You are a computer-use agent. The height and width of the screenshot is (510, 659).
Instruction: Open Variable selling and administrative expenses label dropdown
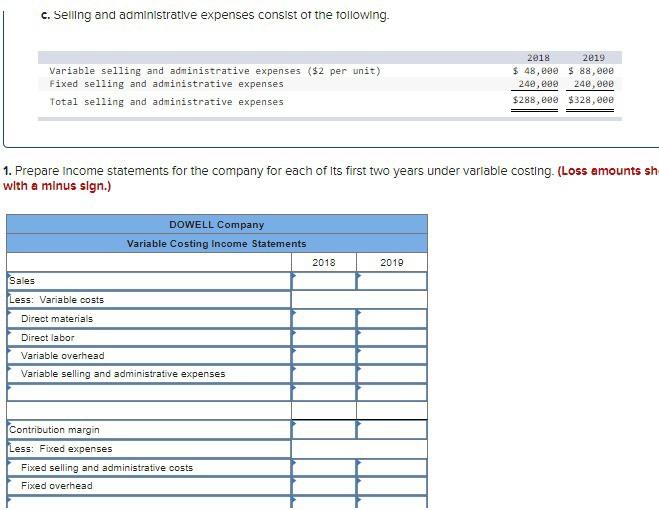(149, 374)
